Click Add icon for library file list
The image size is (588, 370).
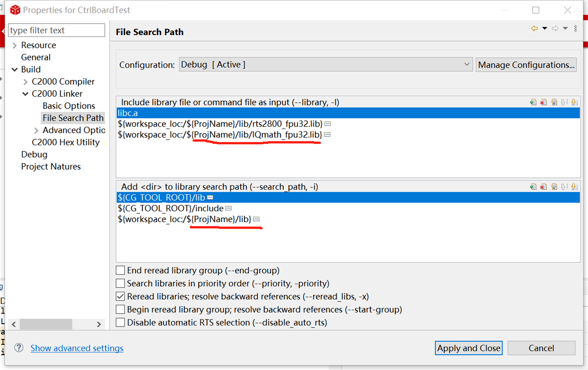pyautogui.click(x=533, y=102)
